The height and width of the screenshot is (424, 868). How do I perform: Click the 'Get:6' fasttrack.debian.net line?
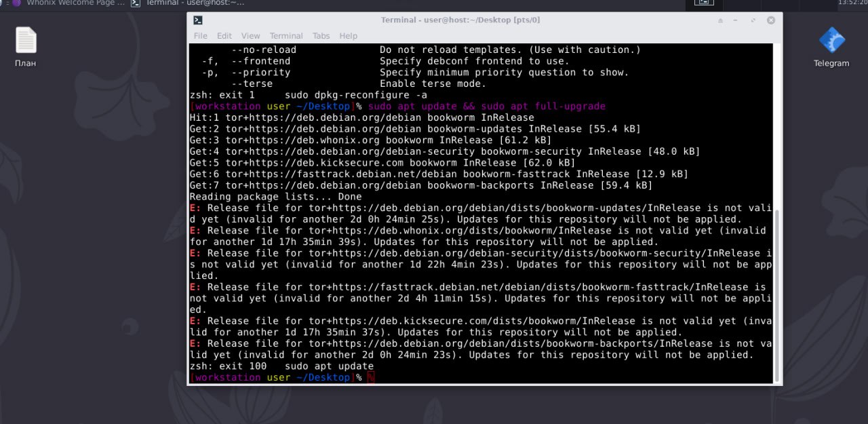point(439,174)
